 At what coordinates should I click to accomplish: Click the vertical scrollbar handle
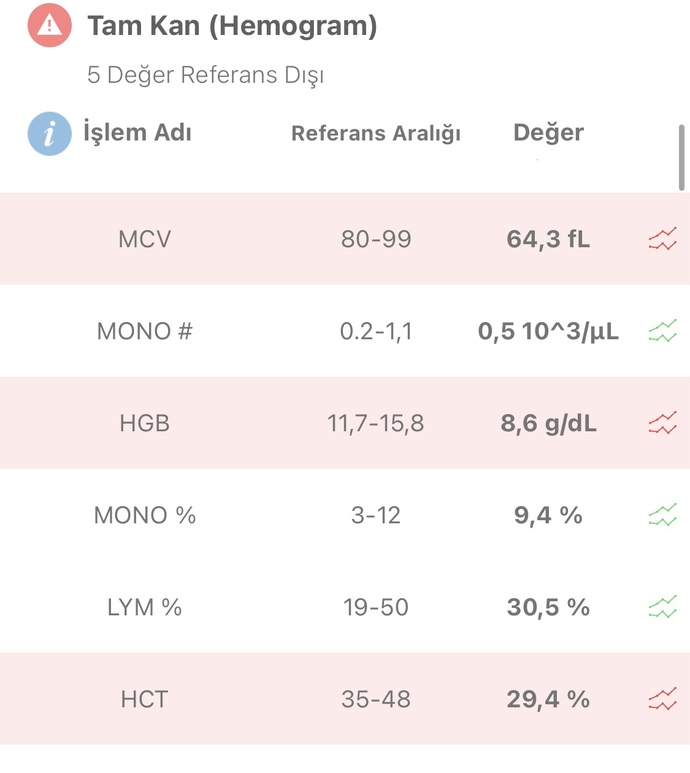click(682, 157)
